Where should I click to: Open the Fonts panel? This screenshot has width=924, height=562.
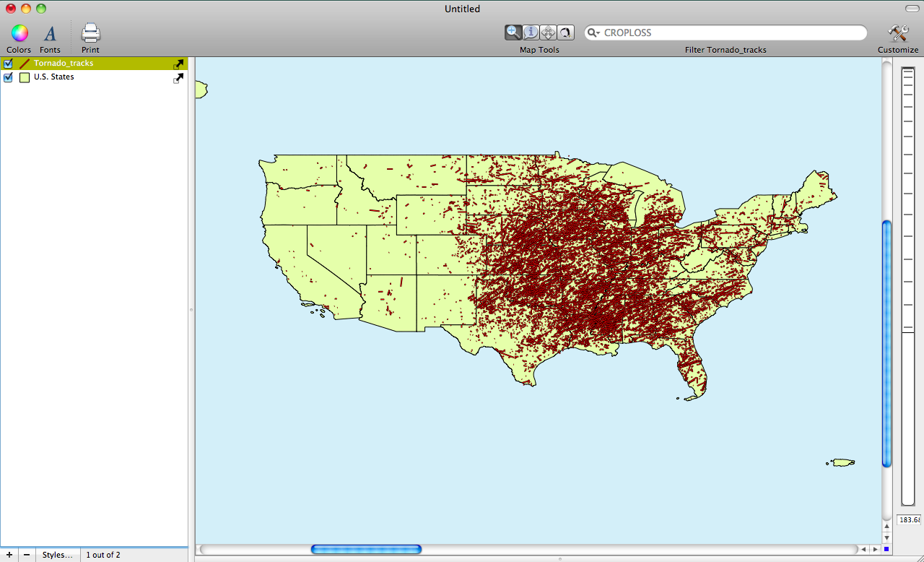pyautogui.click(x=50, y=33)
